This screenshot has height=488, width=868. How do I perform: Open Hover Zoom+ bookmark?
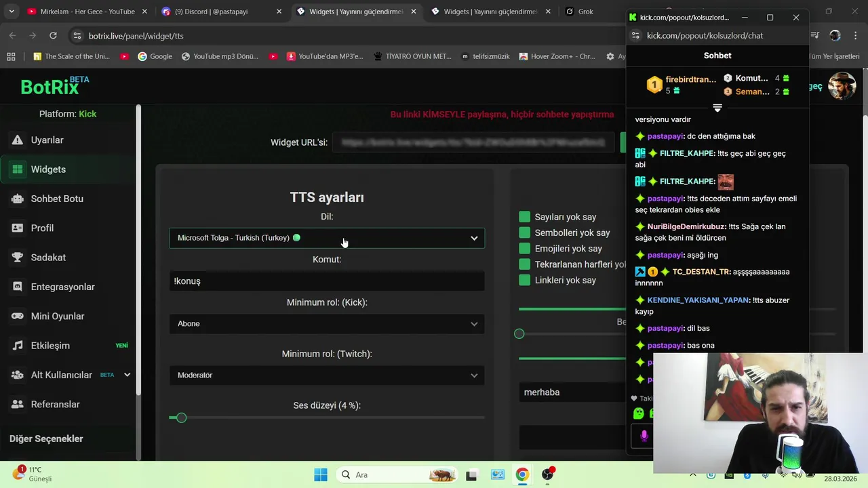557,56
